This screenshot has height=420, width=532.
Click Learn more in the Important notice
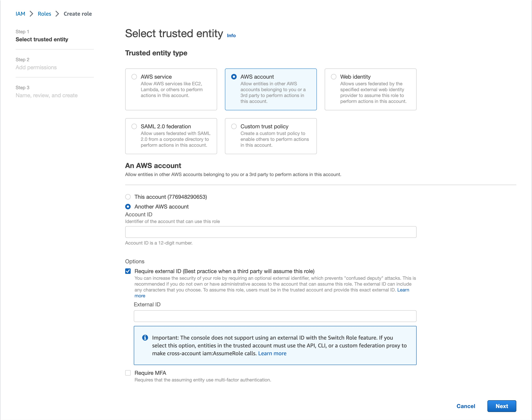[272, 353]
